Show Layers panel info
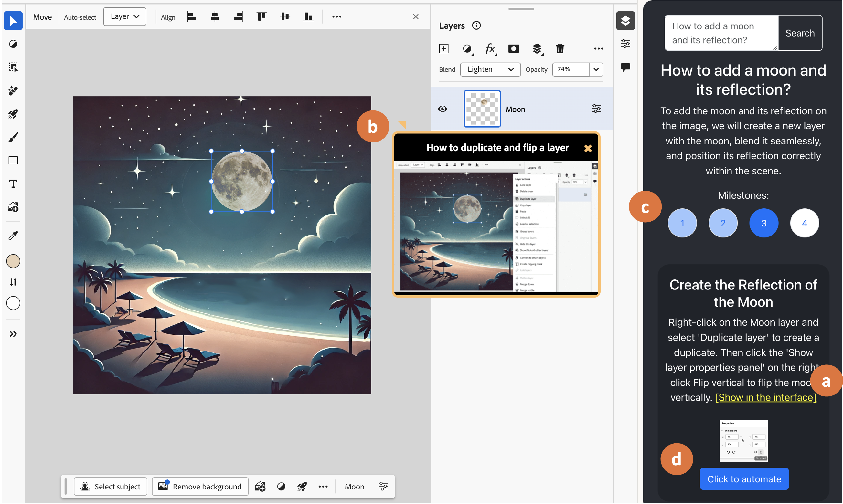The height and width of the screenshot is (504, 843). click(x=476, y=26)
